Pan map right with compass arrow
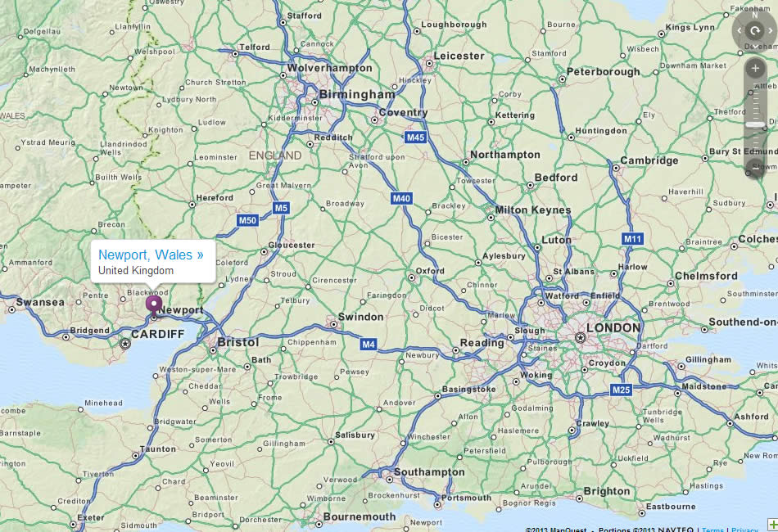Viewport: 778px width, 532px height. coord(771,31)
